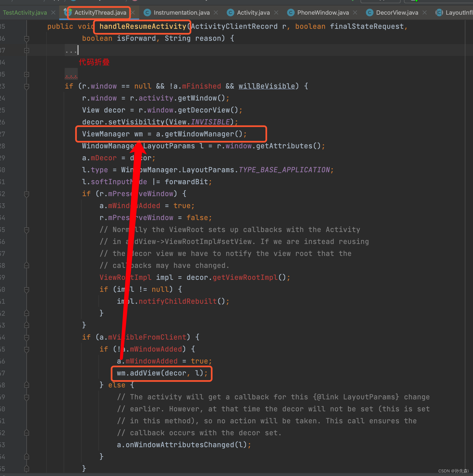Click fold end marker at 'callback occurs with the decor set.'
The width and height of the screenshot is (473, 476).
[27, 433]
